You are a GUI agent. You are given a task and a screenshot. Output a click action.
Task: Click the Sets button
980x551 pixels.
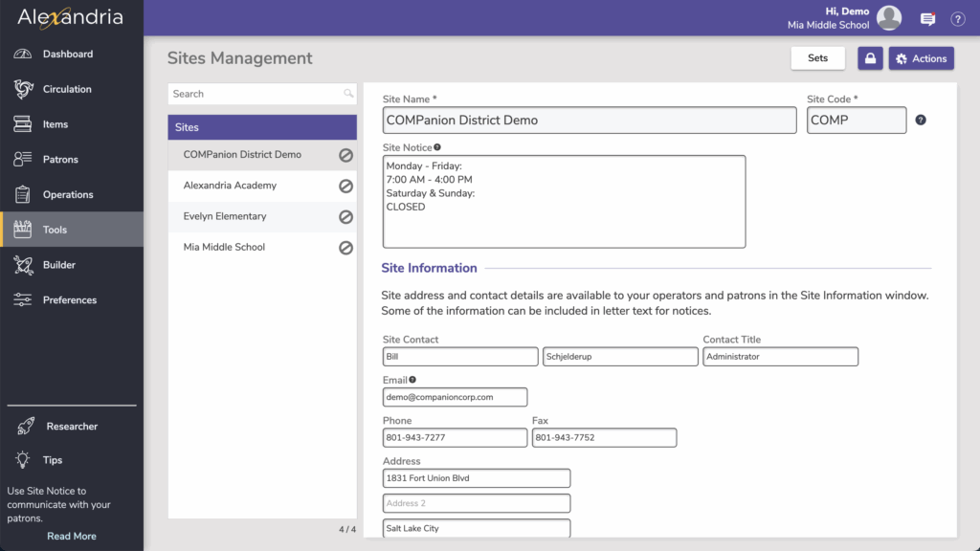pyautogui.click(x=817, y=58)
